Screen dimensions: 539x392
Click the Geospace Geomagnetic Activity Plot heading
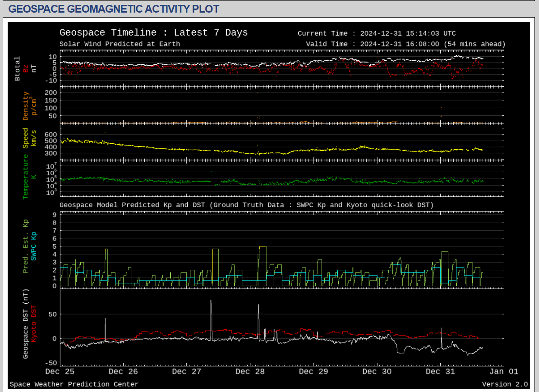(114, 9)
